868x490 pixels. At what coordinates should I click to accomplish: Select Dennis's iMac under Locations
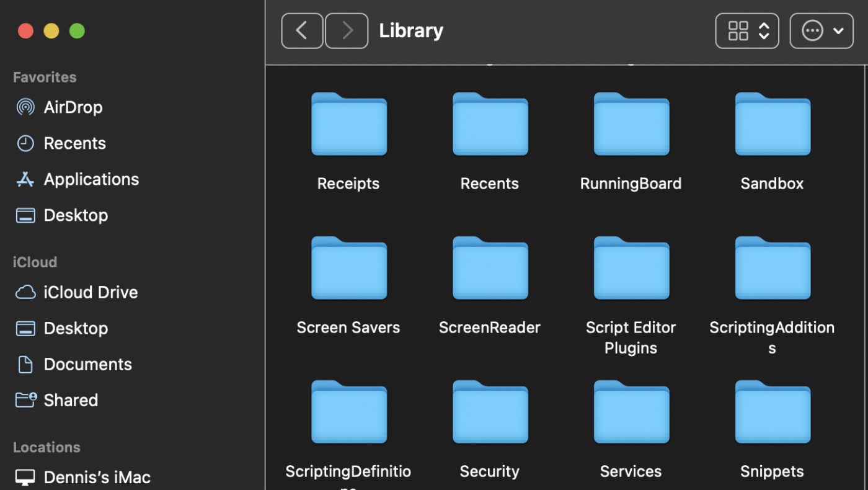tap(97, 477)
